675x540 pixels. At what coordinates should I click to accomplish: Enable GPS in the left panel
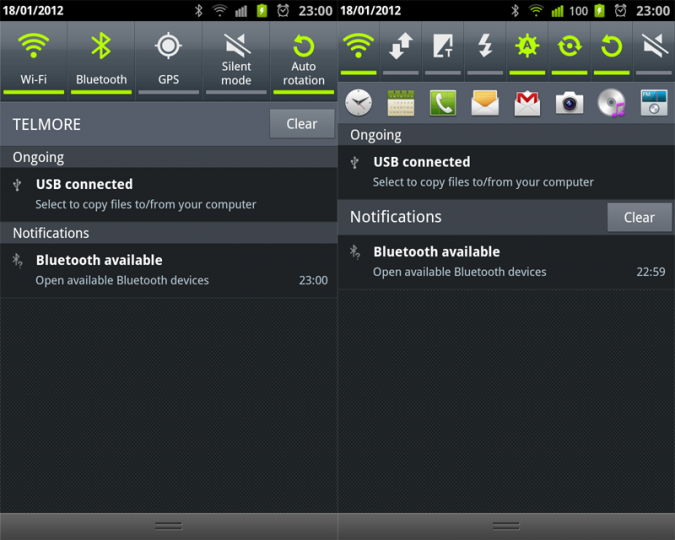[x=168, y=61]
